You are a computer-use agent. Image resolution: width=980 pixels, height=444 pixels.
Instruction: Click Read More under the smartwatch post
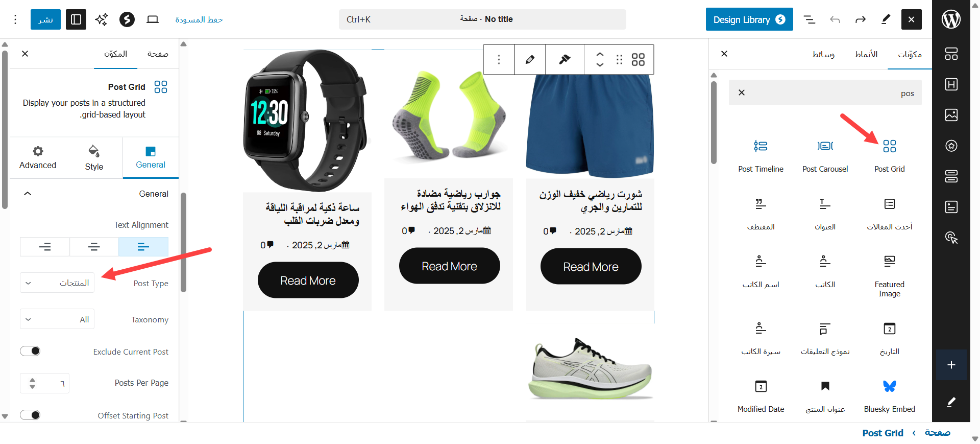[x=308, y=280]
